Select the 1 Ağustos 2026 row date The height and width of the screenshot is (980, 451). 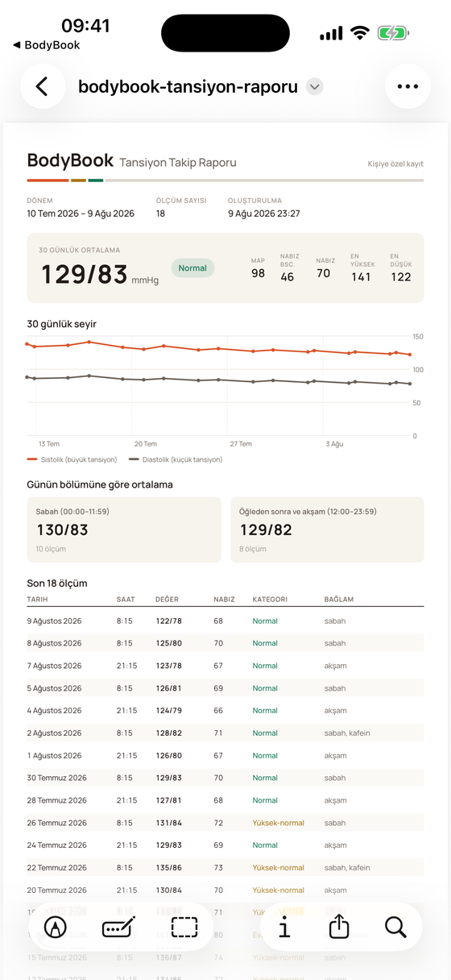(55, 755)
